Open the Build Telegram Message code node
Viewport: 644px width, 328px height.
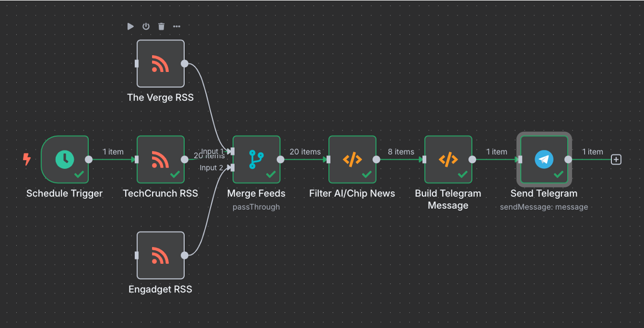point(448,159)
